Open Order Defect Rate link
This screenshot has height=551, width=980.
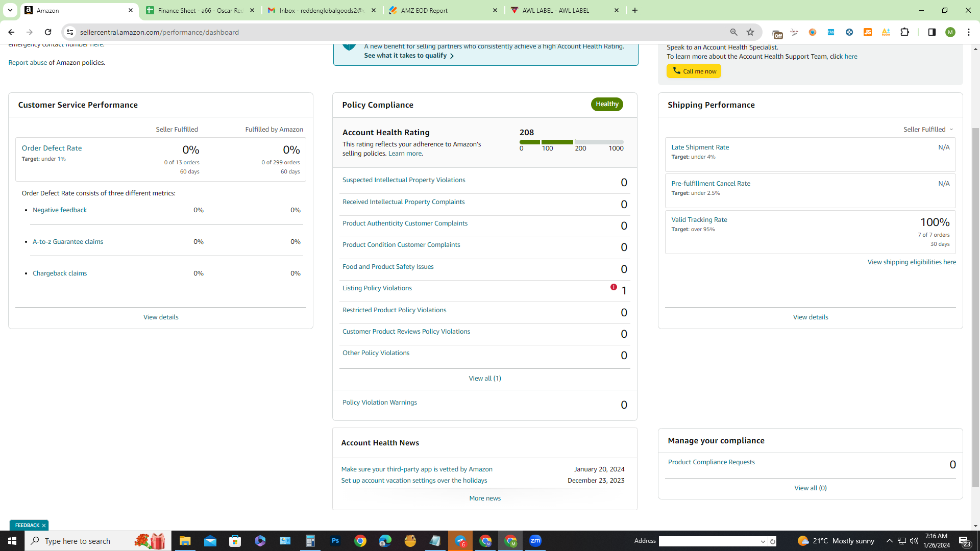pyautogui.click(x=52, y=148)
